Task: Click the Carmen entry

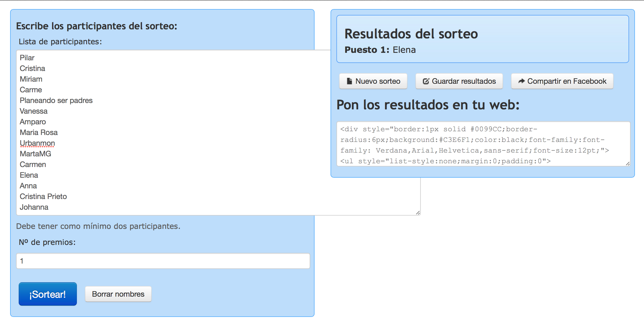Action: point(33,164)
